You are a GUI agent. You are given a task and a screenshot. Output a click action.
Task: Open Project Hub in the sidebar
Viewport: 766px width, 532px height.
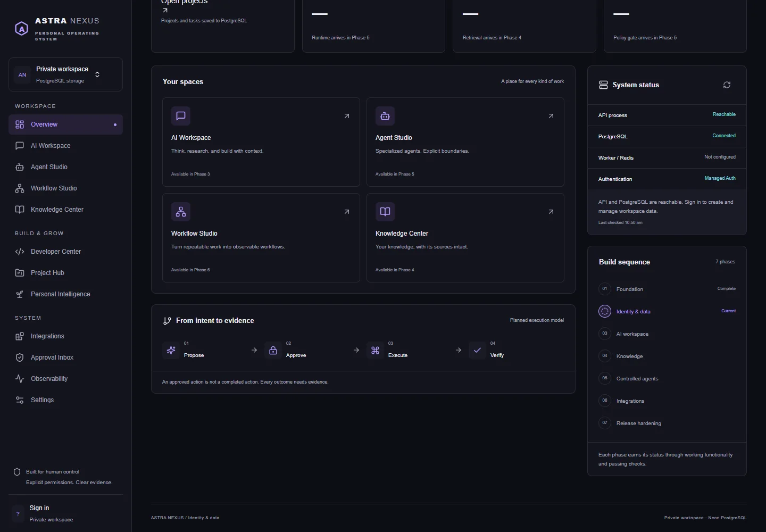click(65, 273)
